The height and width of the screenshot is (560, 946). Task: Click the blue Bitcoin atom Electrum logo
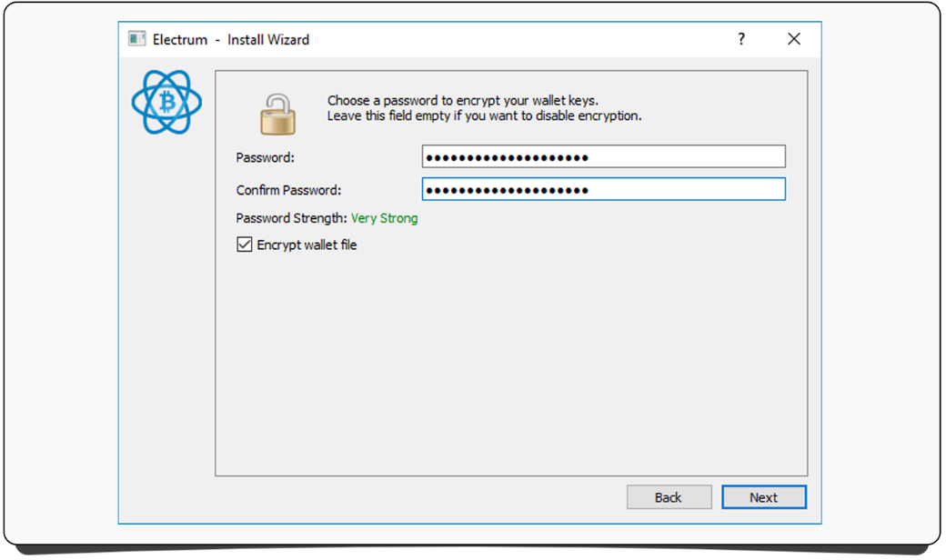click(166, 103)
